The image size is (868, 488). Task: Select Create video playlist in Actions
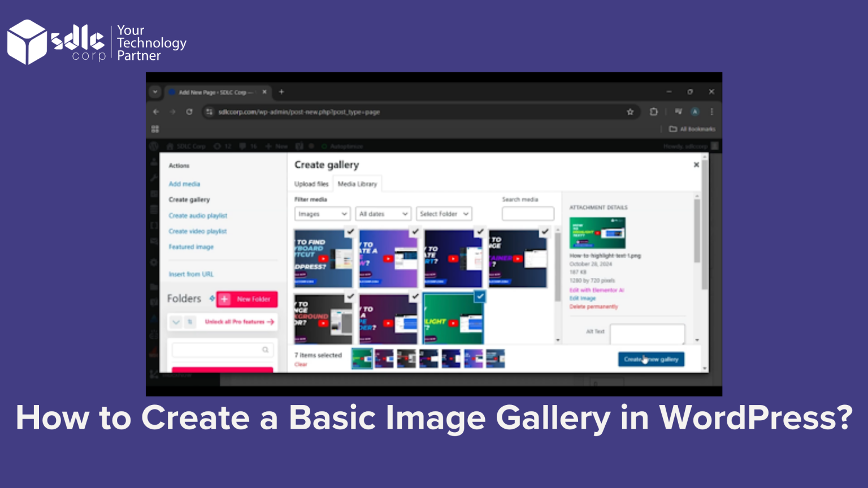(197, 232)
